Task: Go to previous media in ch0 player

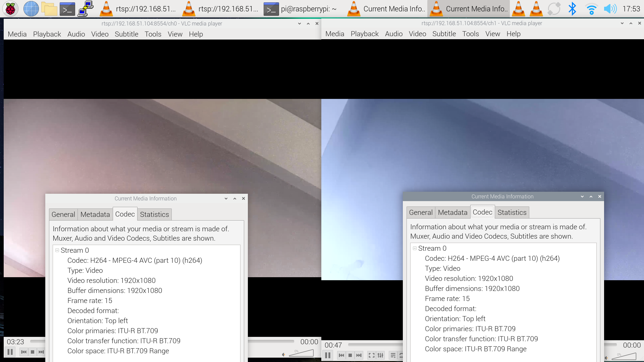Action: click(x=24, y=352)
